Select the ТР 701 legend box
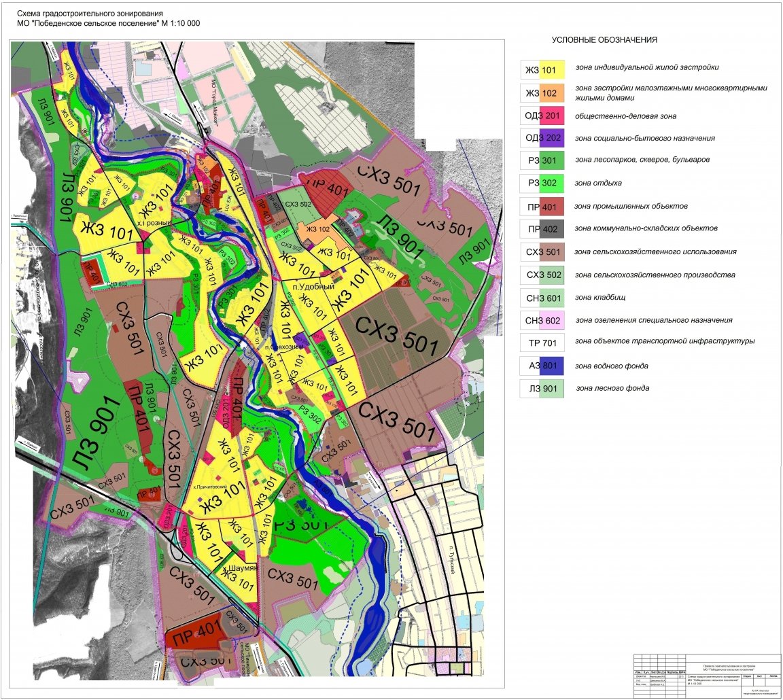This screenshot has height=700, width=783. (x=542, y=343)
